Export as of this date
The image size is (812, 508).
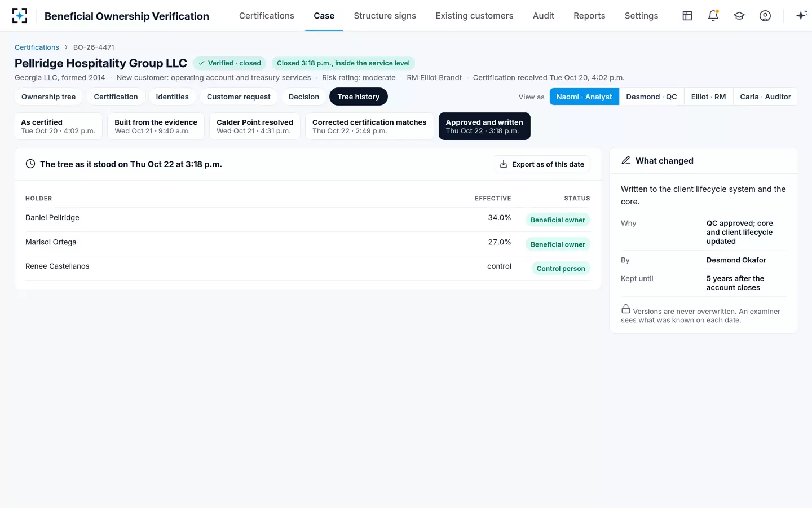click(x=541, y=164)
